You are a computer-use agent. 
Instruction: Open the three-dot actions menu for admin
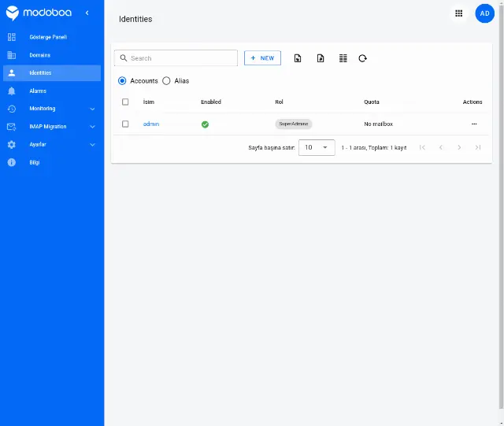point(474,124)
